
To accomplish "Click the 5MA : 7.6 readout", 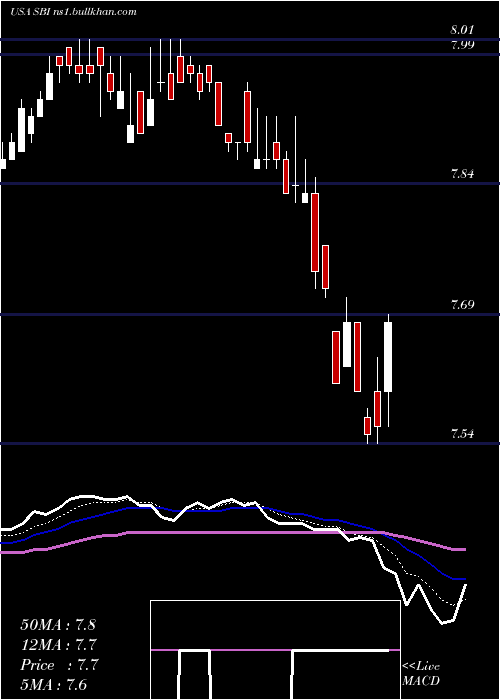I will (x=54, y=685).
